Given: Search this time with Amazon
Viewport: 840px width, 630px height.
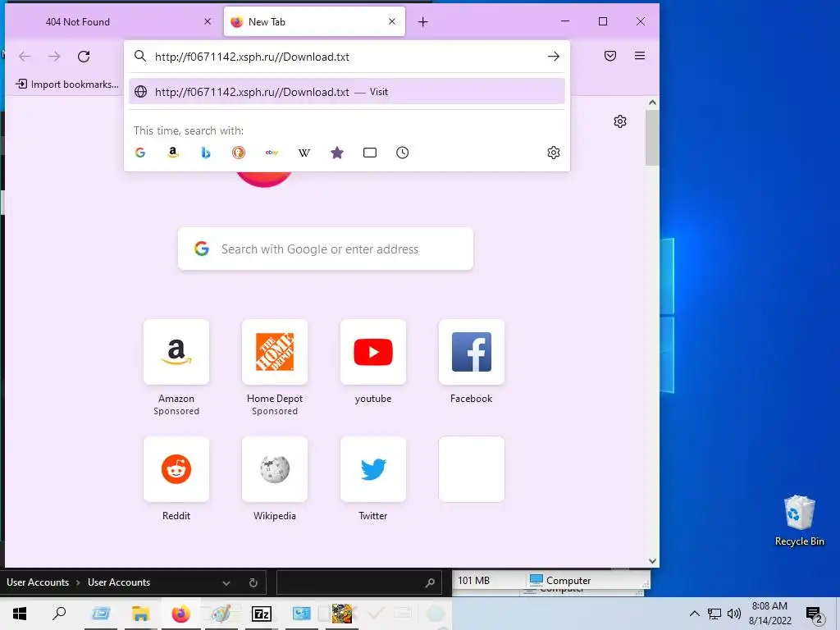Looking at the screenshot, I should pos(173,153).
